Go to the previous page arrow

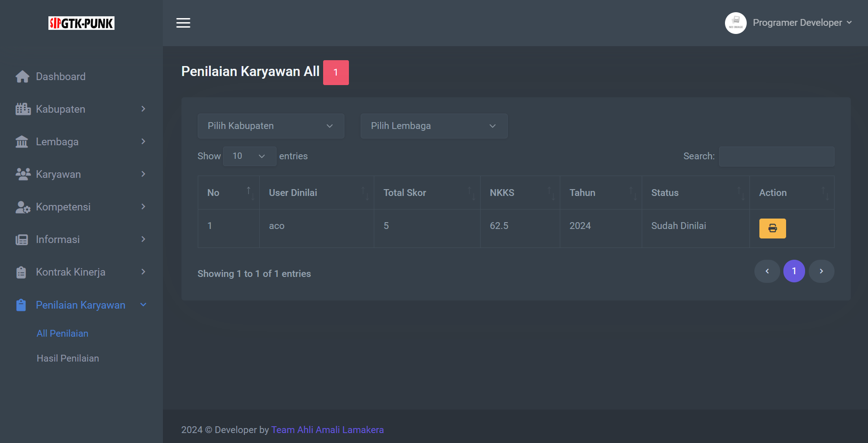[767, 271]
